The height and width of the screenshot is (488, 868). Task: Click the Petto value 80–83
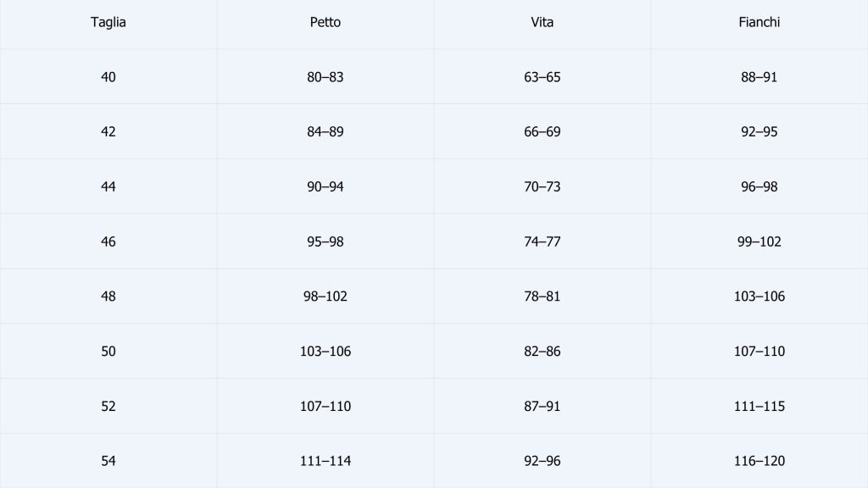tap(325, 77)
